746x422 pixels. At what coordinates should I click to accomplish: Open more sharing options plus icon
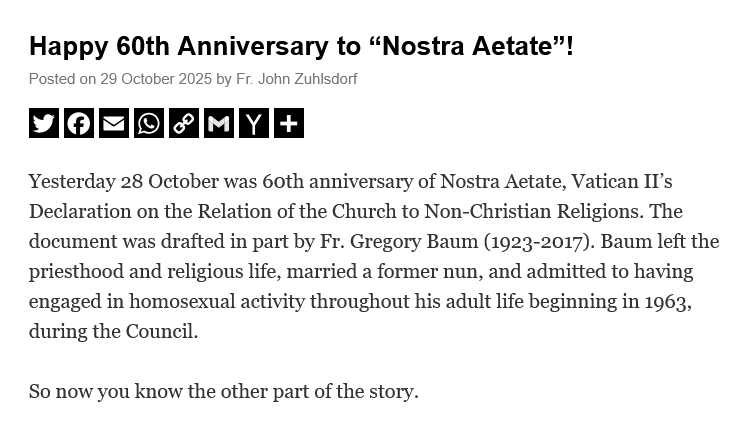(x=288, y=123)
